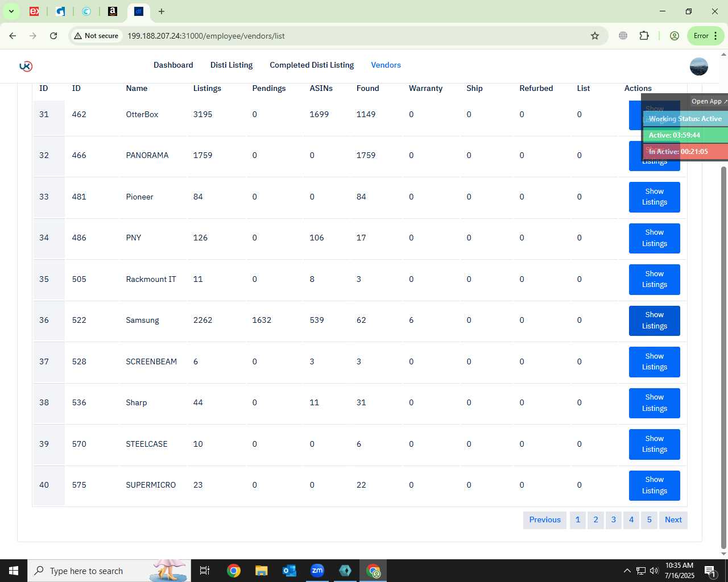
Task: Click Show Listings for Samsung
Action: point(655,321)
